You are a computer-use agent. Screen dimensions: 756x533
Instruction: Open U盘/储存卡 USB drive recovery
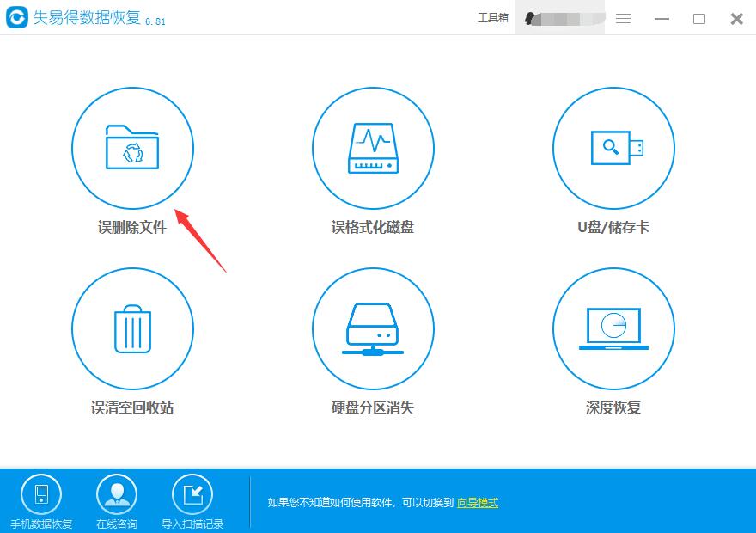click(x=613, y=148)
